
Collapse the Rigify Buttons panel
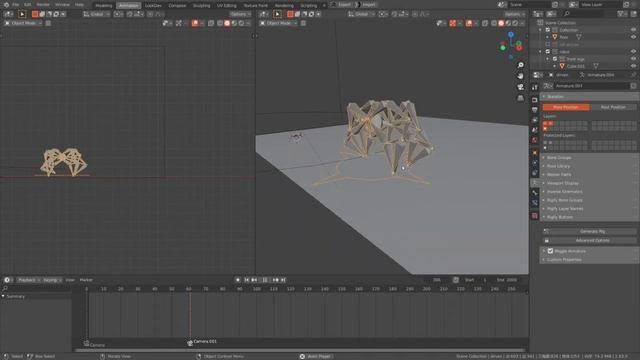[560, 218]
